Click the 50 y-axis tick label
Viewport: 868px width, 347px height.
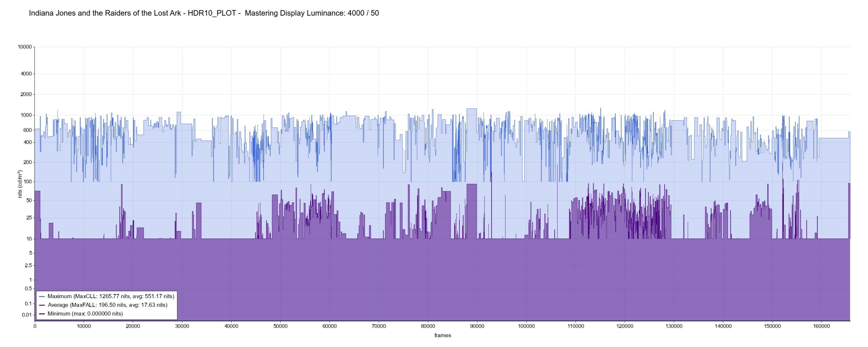tap(29, 201)
